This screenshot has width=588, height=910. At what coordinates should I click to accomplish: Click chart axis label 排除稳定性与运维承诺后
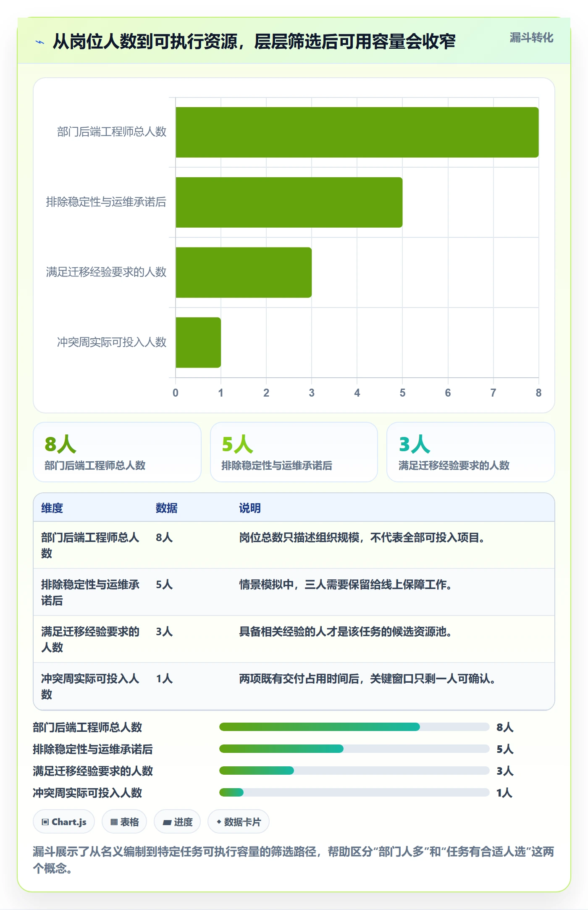(106, 202)
